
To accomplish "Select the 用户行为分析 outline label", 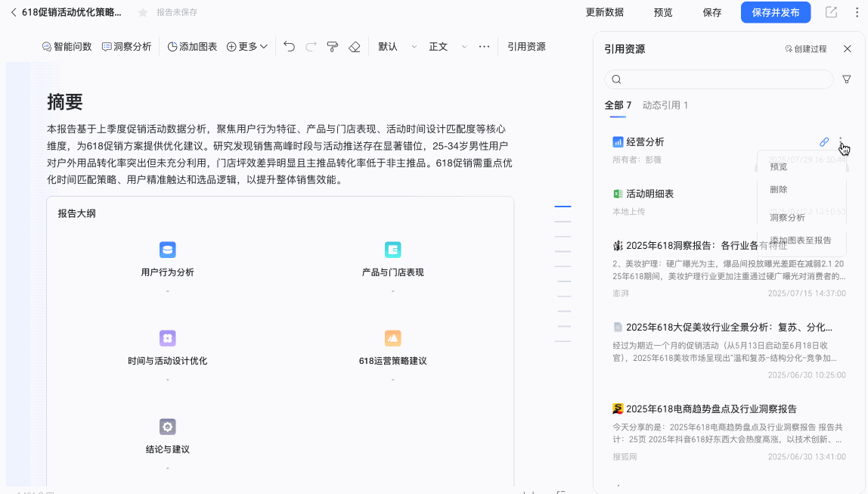I will [167, 272].
